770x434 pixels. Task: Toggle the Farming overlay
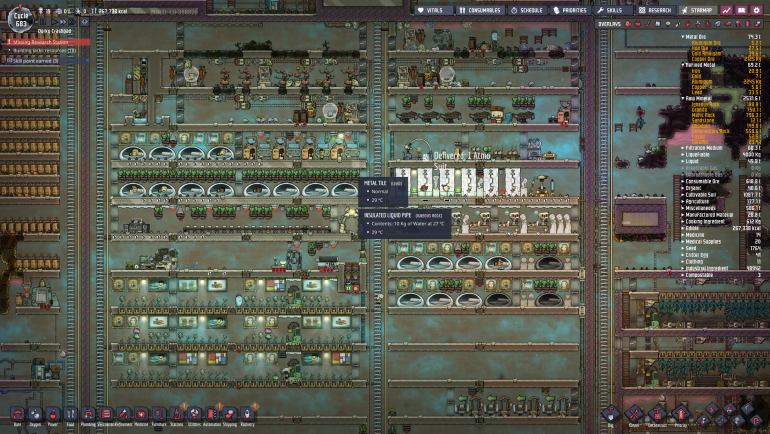tap(718, 24)
